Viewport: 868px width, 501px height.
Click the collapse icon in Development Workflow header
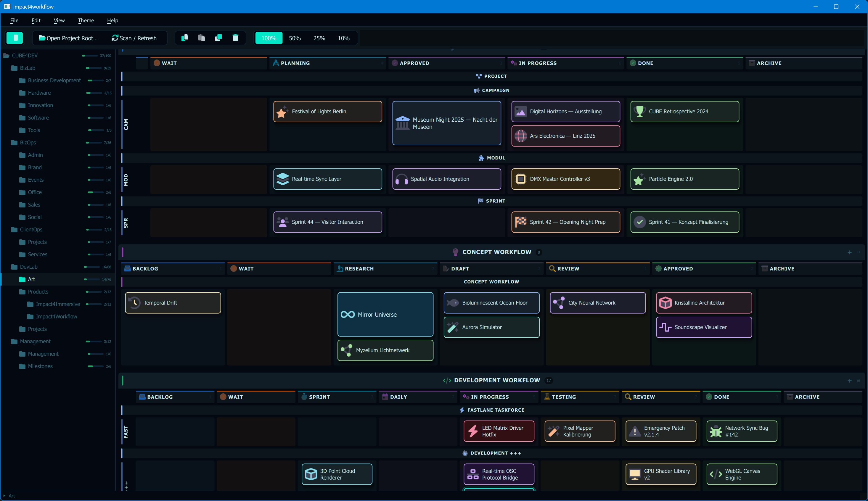[858, 380]
